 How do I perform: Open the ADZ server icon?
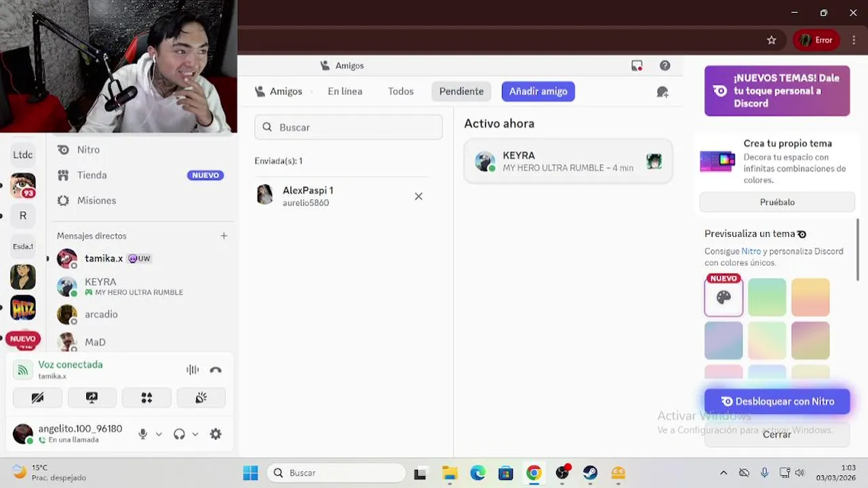click(x=23, y=308)
